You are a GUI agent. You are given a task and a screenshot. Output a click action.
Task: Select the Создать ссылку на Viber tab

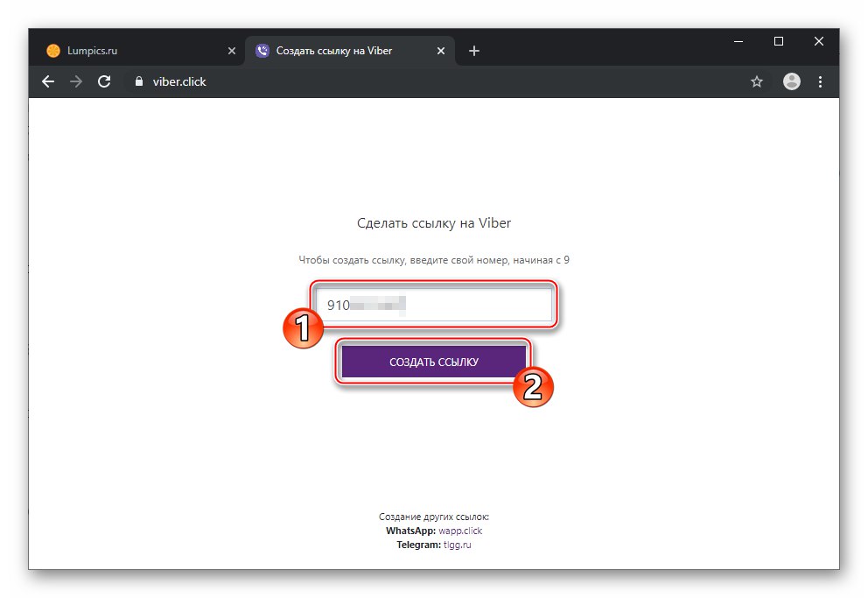click(350, 51)
